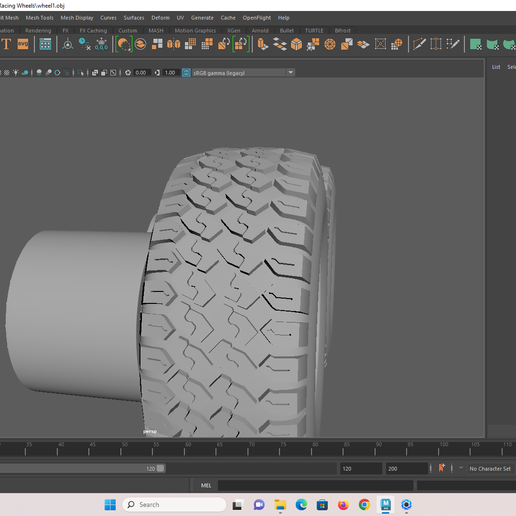Click the List menu in right panel
Image resolution: width=516 pixels, height=516 pixels.
tap(496, 67)
